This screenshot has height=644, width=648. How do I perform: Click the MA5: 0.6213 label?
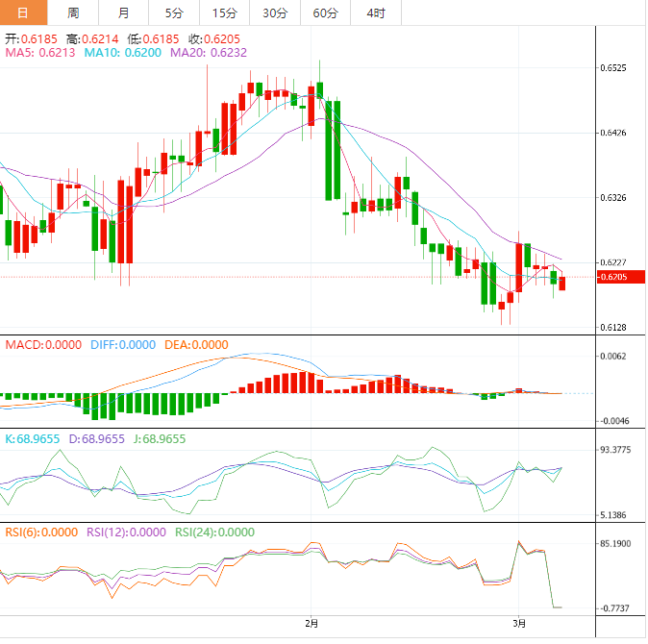pyautogui.click(x=40, y=53)
